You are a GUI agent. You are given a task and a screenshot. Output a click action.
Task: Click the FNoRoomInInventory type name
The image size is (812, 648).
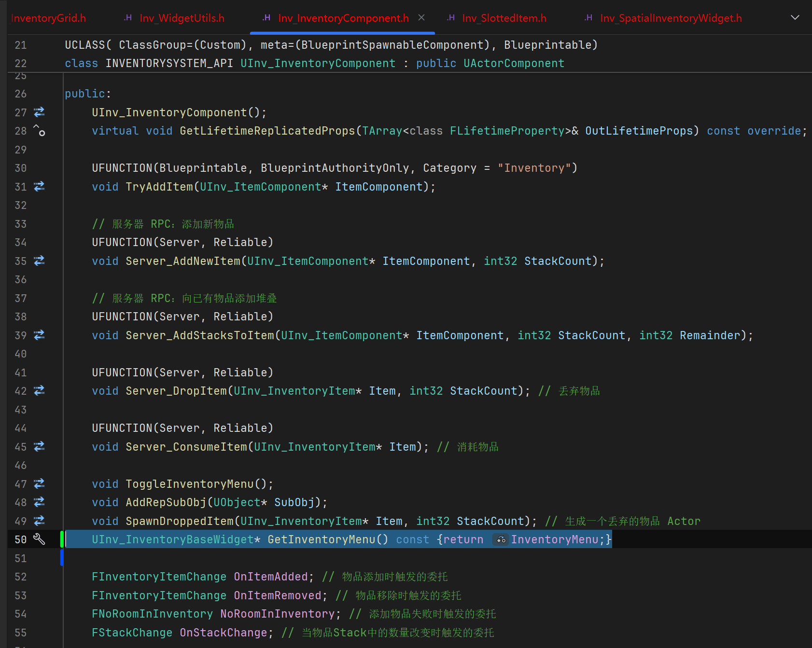pos(152,614)
